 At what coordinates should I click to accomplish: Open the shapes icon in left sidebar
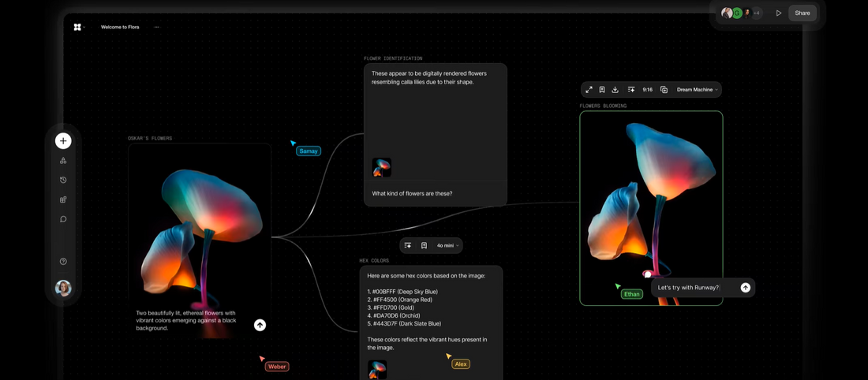point(63,161)
